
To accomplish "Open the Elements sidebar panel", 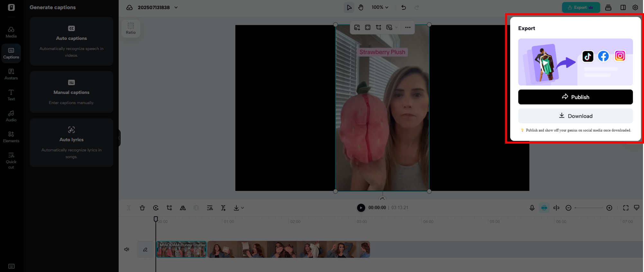I will (11, 137).
